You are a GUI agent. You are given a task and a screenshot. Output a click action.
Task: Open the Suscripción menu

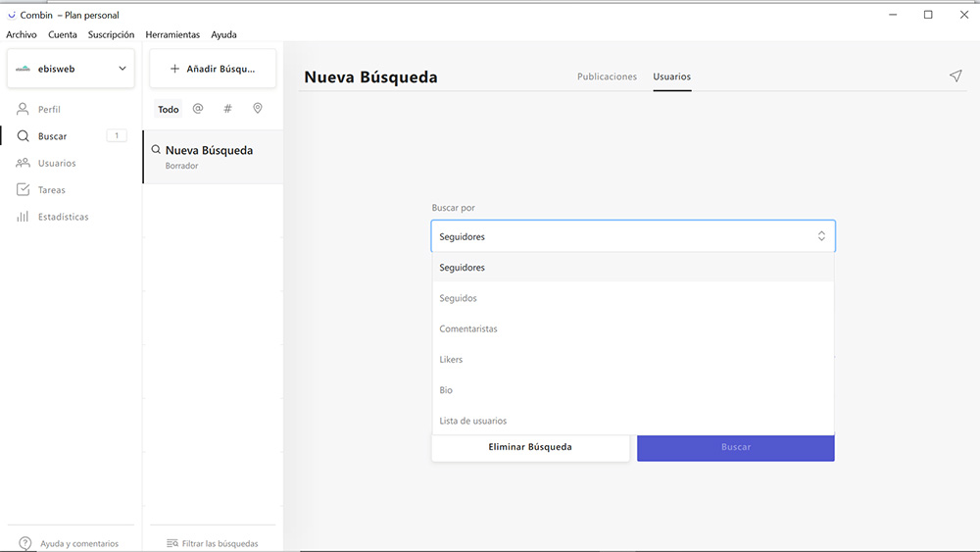pyautogui.click(x=112, y=34)
